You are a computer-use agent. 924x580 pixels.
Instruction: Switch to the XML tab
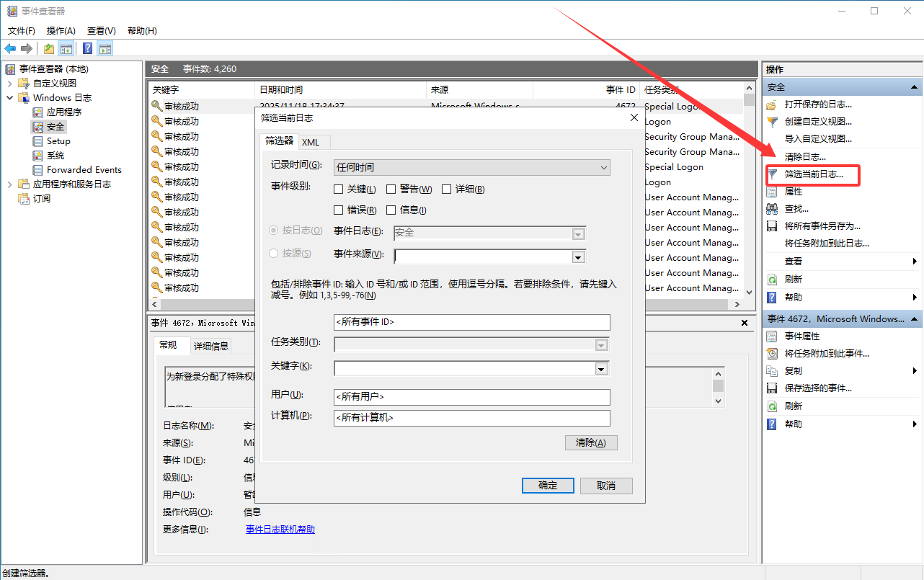point(311,142)
